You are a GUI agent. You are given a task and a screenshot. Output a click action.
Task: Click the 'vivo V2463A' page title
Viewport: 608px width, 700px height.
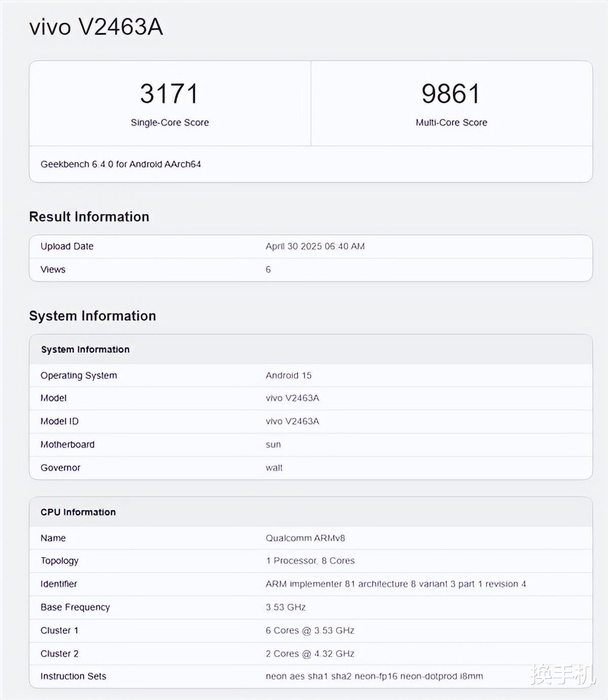96,27
